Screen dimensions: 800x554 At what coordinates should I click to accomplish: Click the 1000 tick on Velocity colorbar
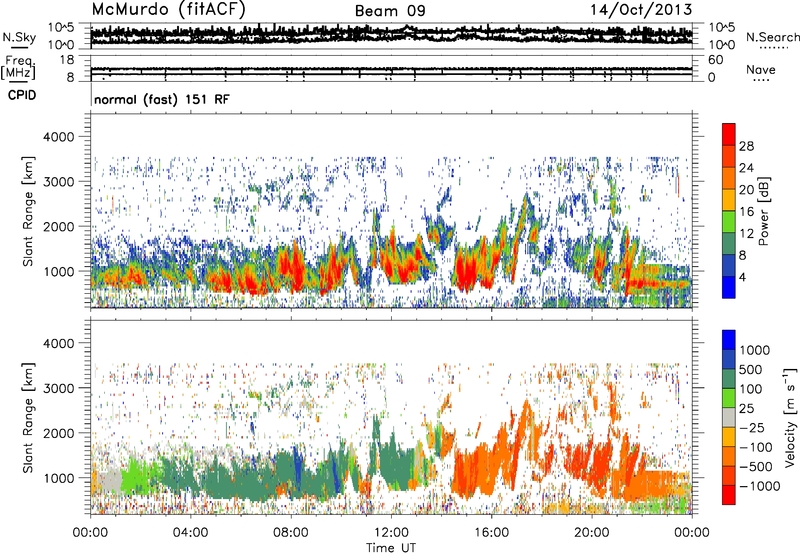(x=754, y=350)
